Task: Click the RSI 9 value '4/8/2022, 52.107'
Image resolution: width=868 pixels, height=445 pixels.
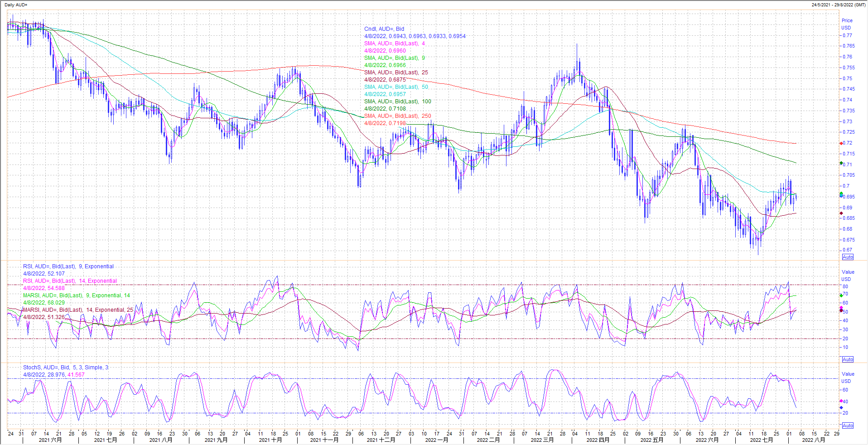Action: [x=44, y=274]
